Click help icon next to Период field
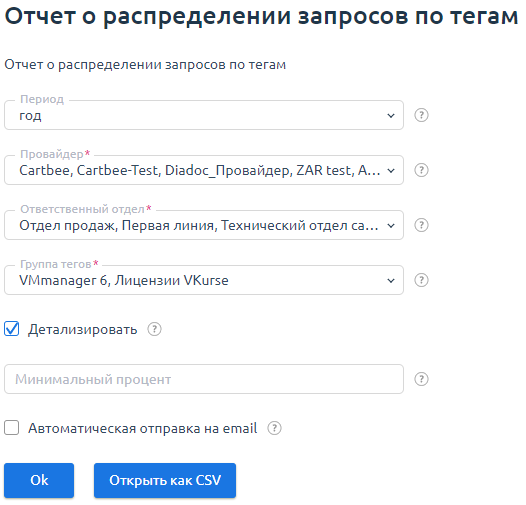Image resolution: width=526 pixels, height=505 pixels. coord(421,115)
